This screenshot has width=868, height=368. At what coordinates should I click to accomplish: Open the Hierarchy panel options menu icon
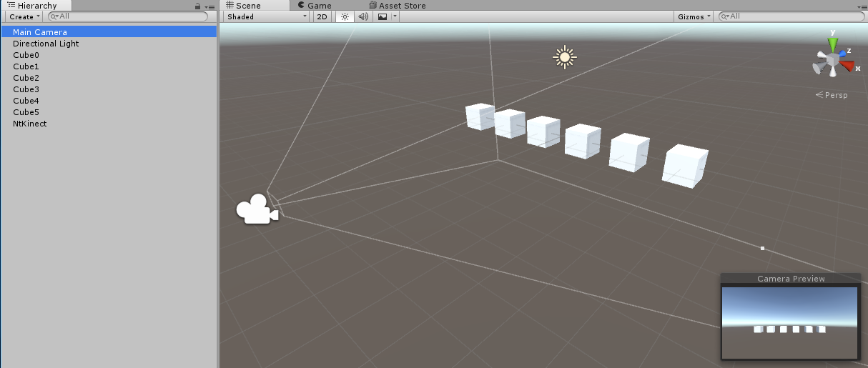[209, 6]
